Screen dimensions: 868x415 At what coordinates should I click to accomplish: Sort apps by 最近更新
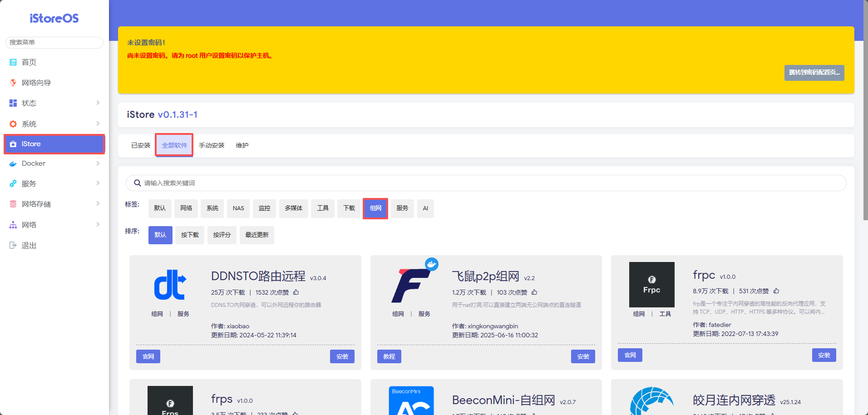[257, 235]
